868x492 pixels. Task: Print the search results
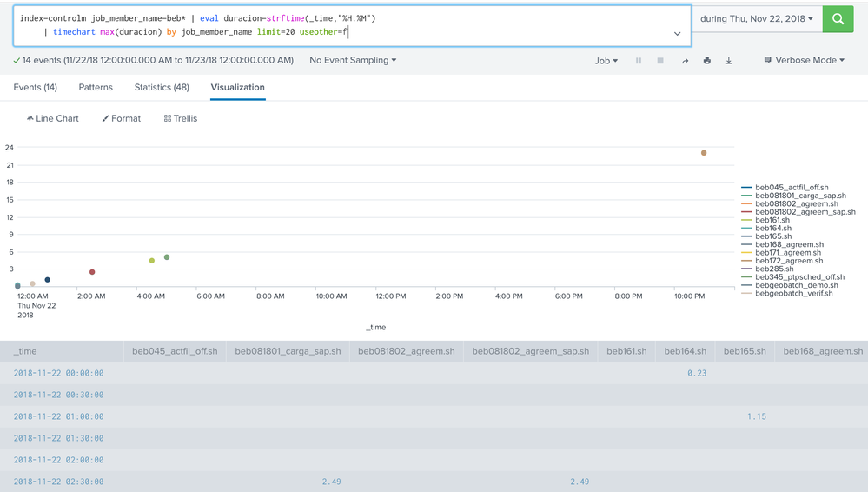[706, 61]
